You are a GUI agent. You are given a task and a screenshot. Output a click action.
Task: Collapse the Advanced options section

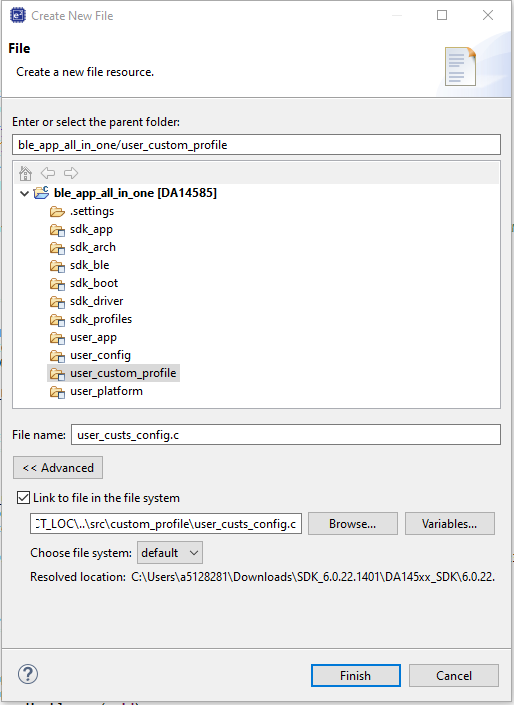pyautogui.click(x=58, y=468)
